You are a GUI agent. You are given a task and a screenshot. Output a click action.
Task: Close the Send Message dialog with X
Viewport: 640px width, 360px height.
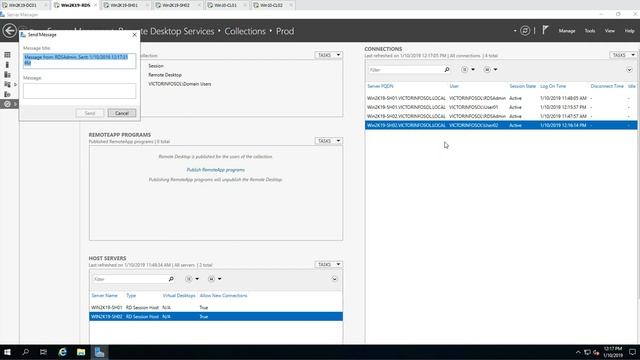[x=134, y=35]
